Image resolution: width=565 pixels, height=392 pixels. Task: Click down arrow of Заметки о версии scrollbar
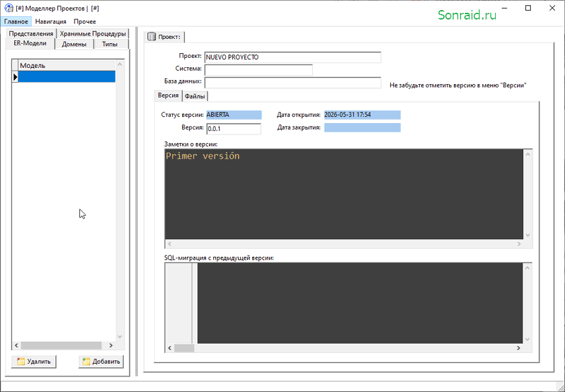coord(528,235)
